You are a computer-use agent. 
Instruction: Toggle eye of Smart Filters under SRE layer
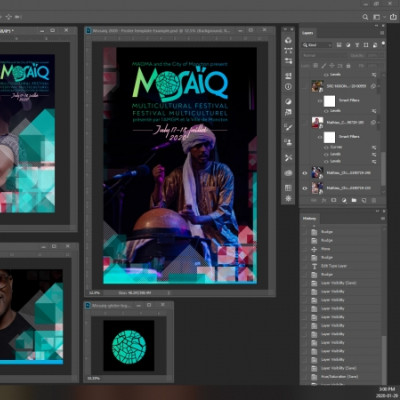click(320, 100)
